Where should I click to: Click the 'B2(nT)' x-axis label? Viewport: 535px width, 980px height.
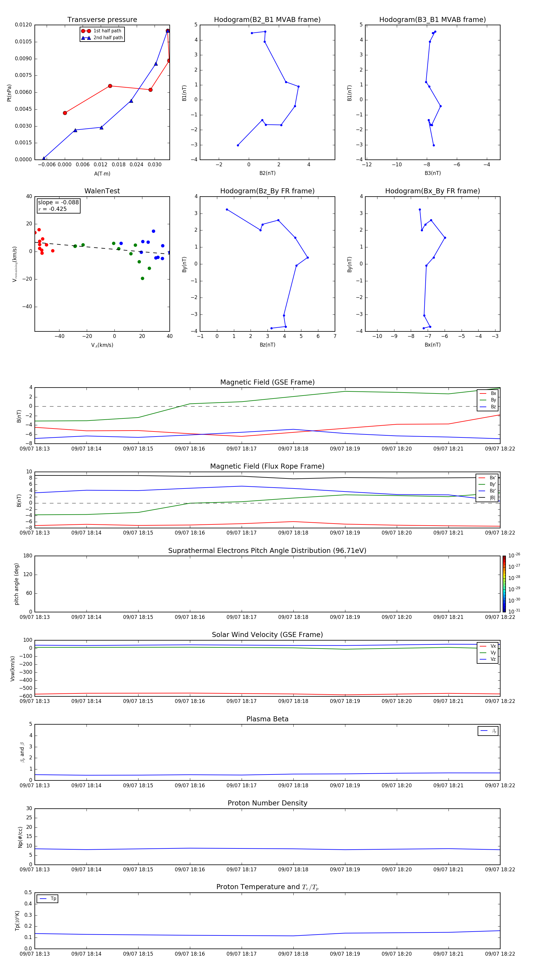click(x=267, y=173)
